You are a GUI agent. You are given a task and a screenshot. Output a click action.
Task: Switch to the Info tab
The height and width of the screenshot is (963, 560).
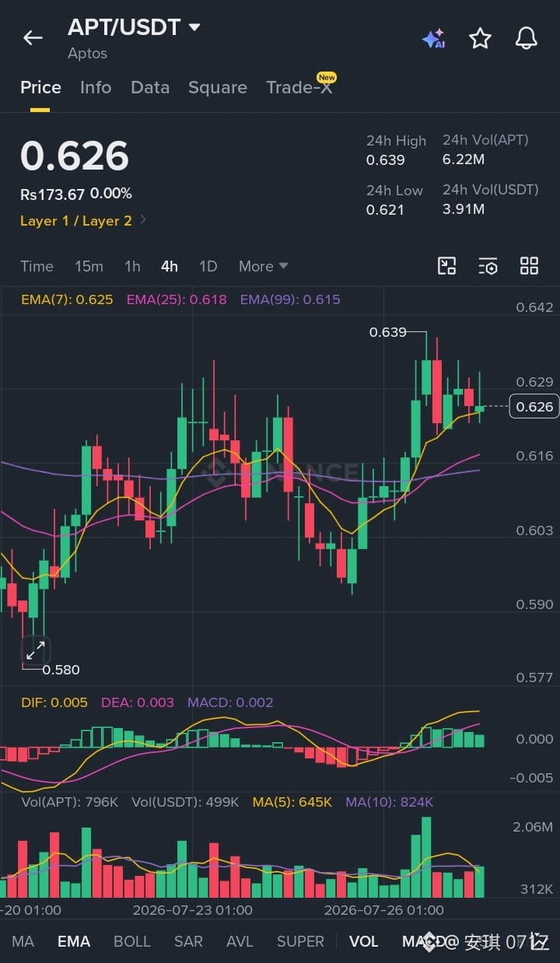(x=96, y=88)
